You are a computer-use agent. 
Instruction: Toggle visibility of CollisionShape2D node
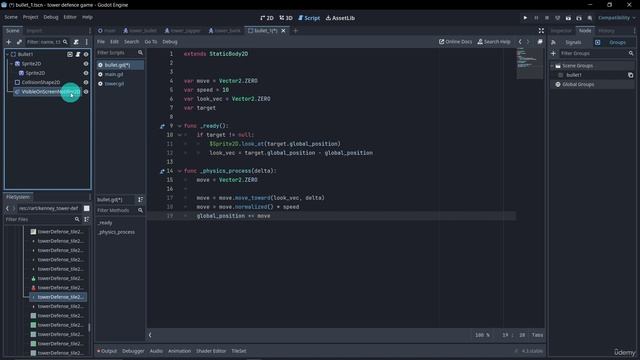(86, 82)
